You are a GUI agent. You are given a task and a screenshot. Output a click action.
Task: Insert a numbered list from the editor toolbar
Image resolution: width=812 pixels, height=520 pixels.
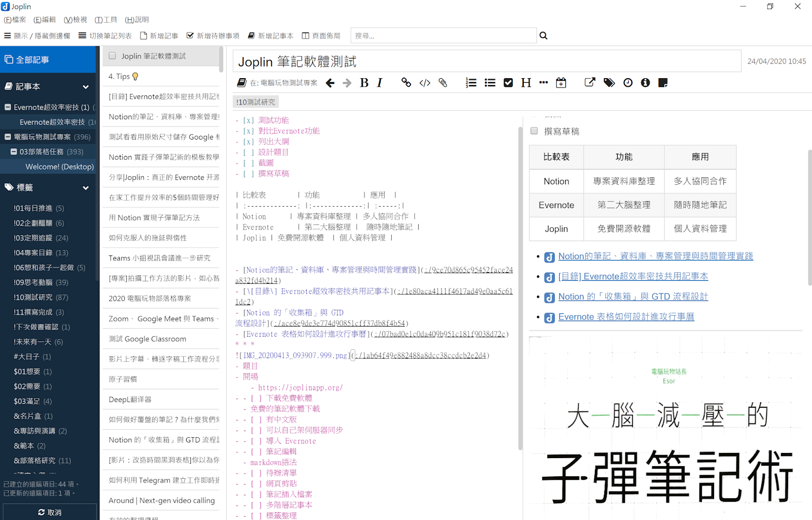(471, 83)
